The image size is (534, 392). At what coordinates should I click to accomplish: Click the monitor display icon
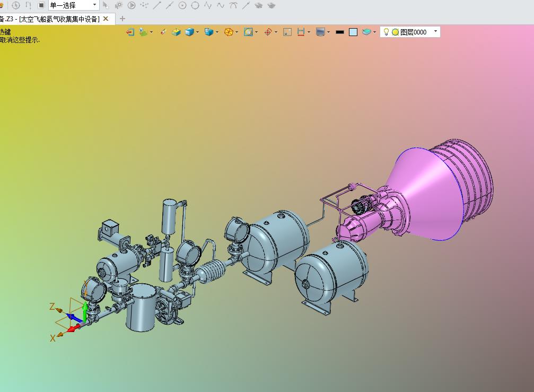[320, 32]
